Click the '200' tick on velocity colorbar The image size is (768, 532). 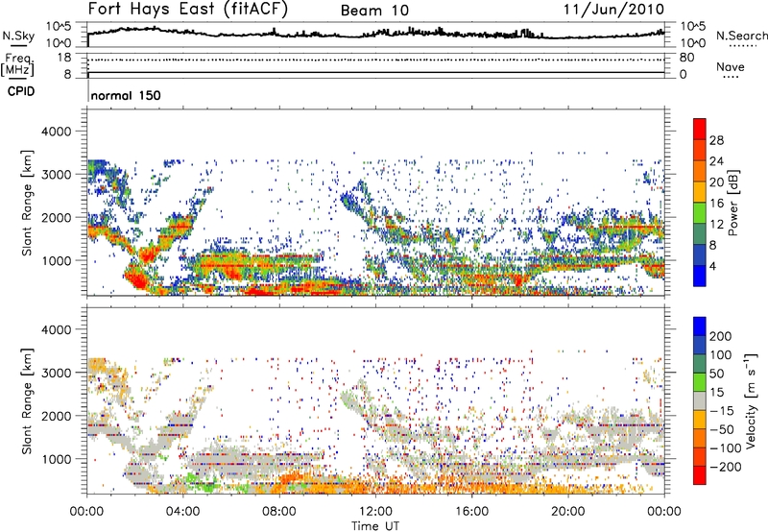721,336
